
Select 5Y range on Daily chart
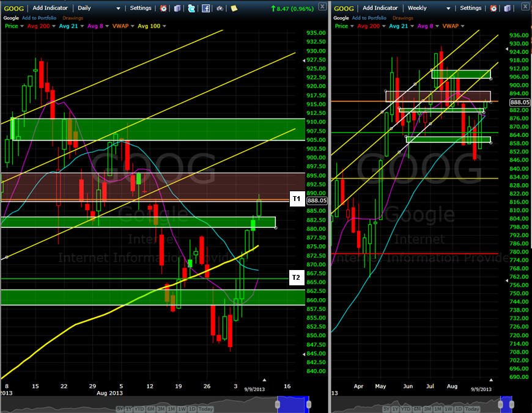tap(120, 409)
